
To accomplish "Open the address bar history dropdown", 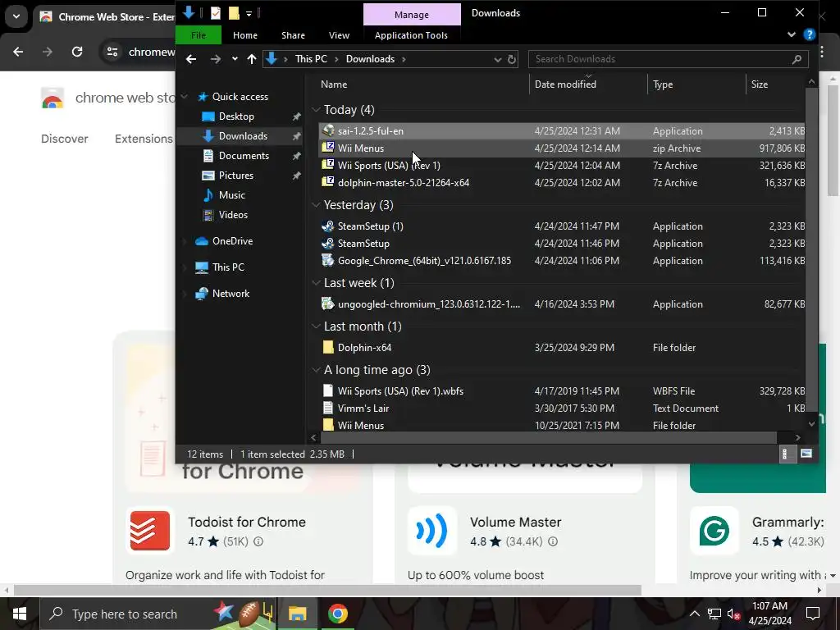I will coord(497,59).
